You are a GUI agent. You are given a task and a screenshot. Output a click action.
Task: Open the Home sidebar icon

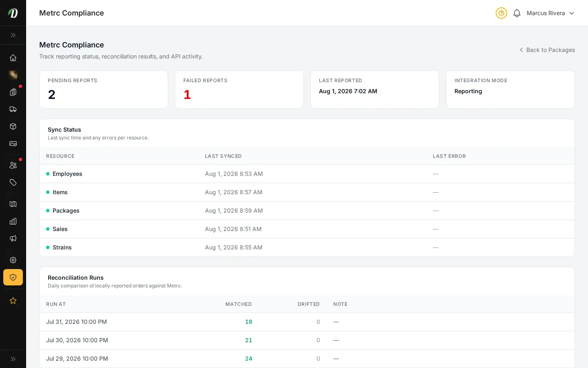point(13,58)
